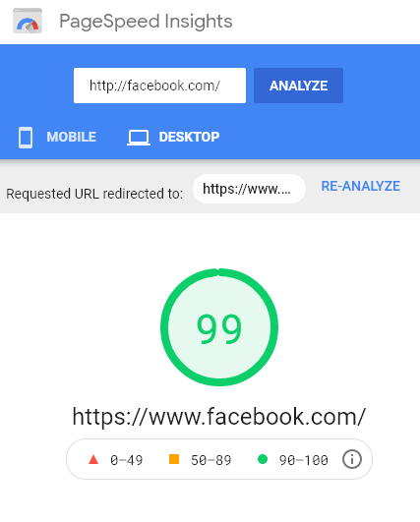Click the 50–89 range label
420x522 pixels.
click(x=211, y=460)
